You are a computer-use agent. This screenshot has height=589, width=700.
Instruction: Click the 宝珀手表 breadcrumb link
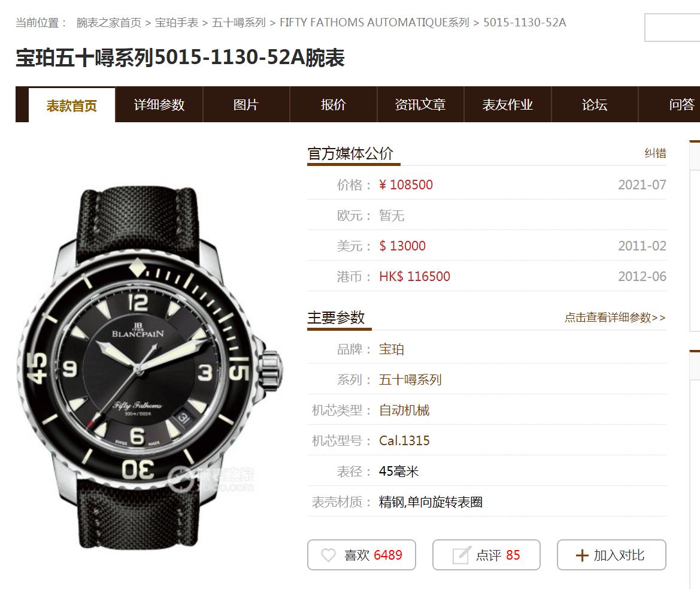pyautogui.click(x=176, y=22)
